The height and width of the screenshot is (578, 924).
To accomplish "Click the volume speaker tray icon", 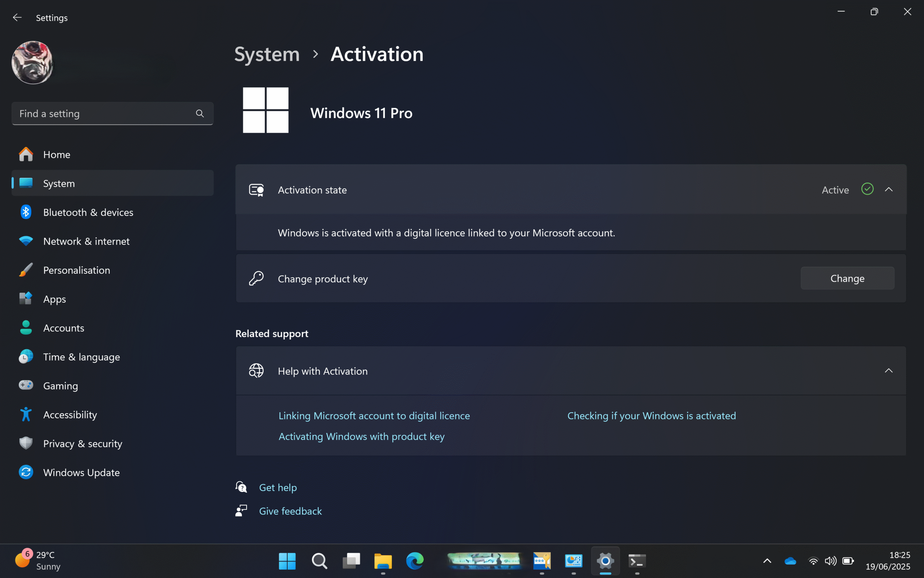I will click(x=831, y=561).
